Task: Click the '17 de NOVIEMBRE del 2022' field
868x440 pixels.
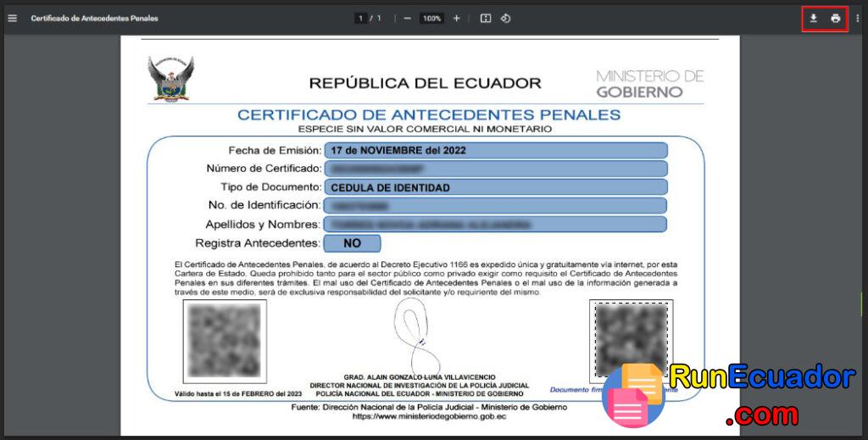Action: tap(496, 151)
